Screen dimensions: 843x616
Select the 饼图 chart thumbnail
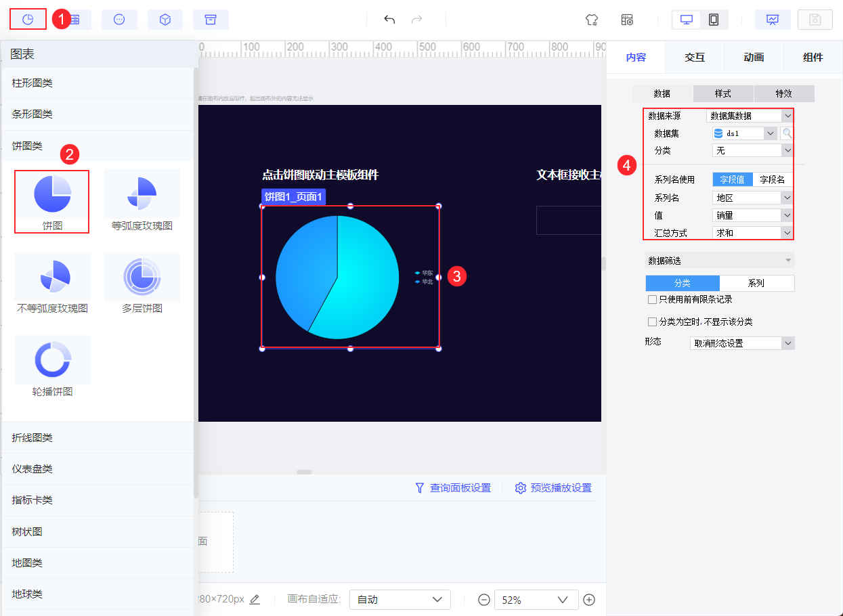coord(52,202)
